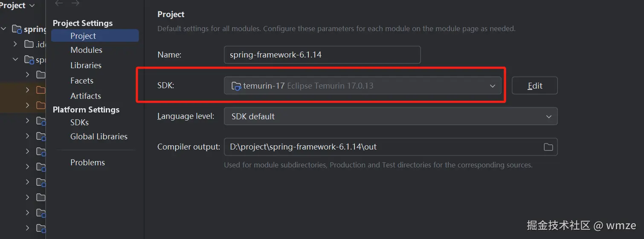
Task: Click the project Name text field
Action: pyautogui.click(x=322, y=55)
